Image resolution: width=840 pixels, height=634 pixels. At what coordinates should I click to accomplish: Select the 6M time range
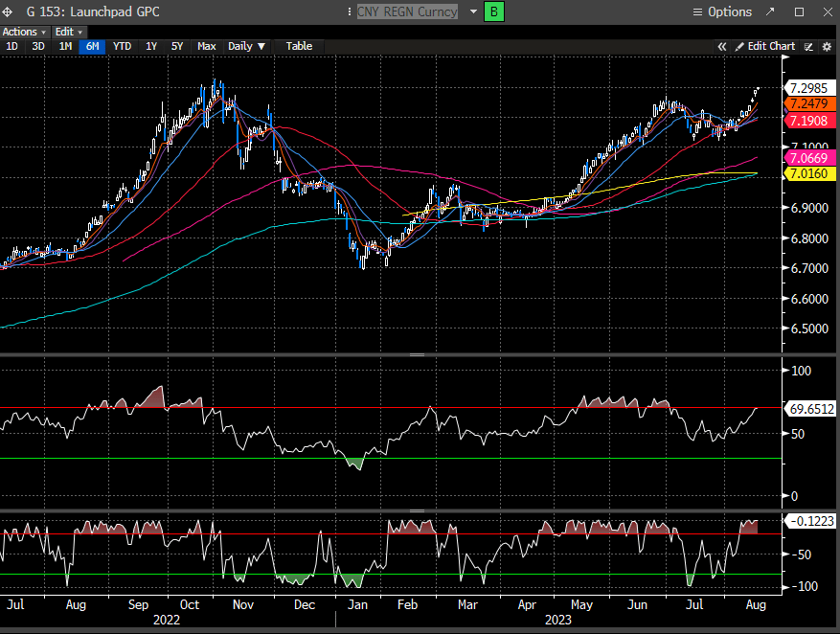(x=92, y=46)
